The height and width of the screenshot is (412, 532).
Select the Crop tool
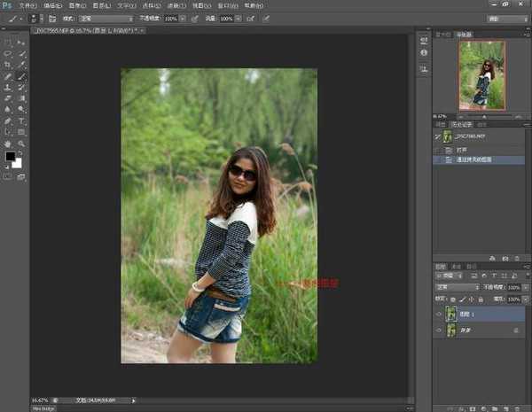(9, 66)
